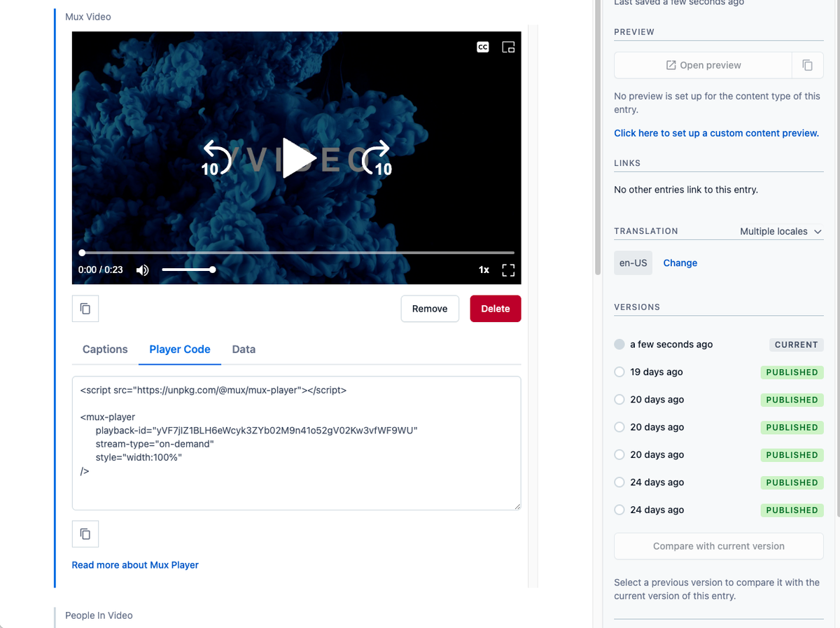Copy the preview link

[808, 64]
